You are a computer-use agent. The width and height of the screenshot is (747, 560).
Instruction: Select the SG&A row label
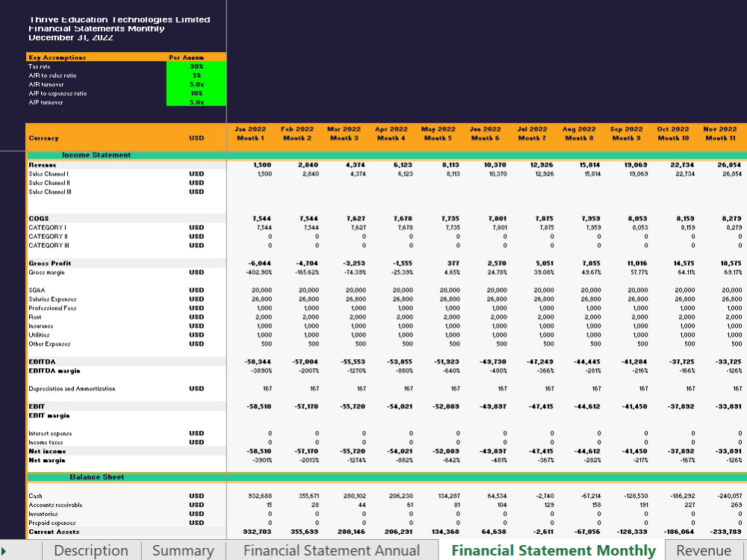pos(37,290)
